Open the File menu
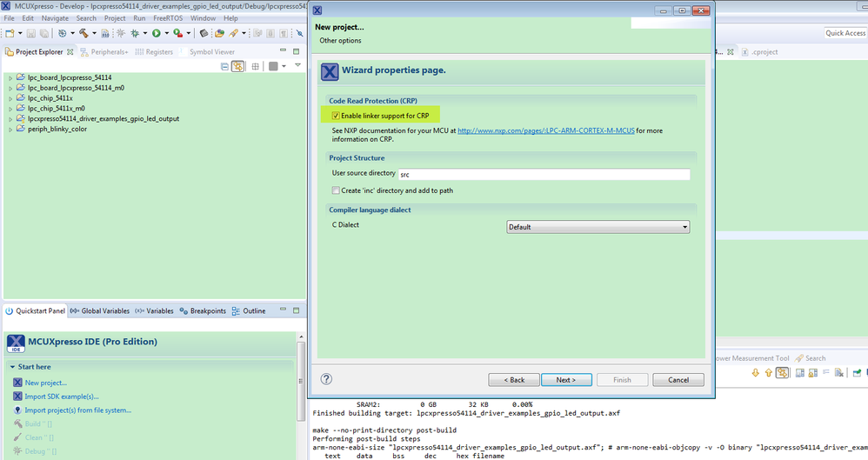 click(10, 17)
